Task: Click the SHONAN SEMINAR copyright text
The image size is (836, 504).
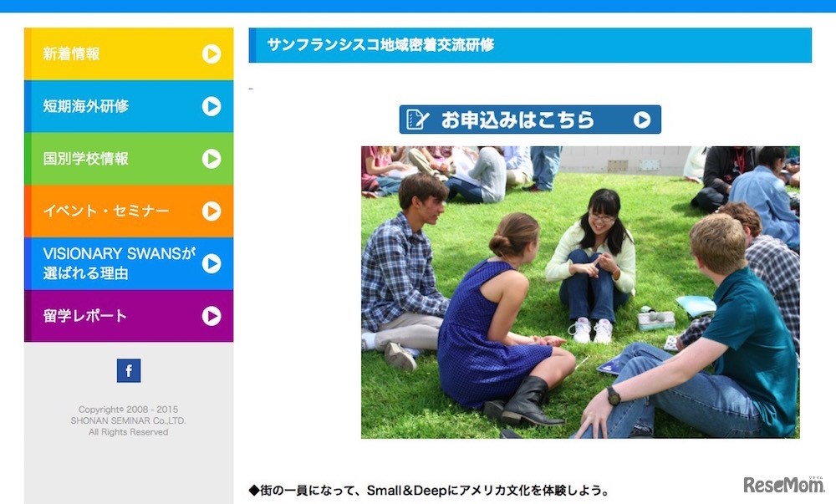Action: (131, 422)
